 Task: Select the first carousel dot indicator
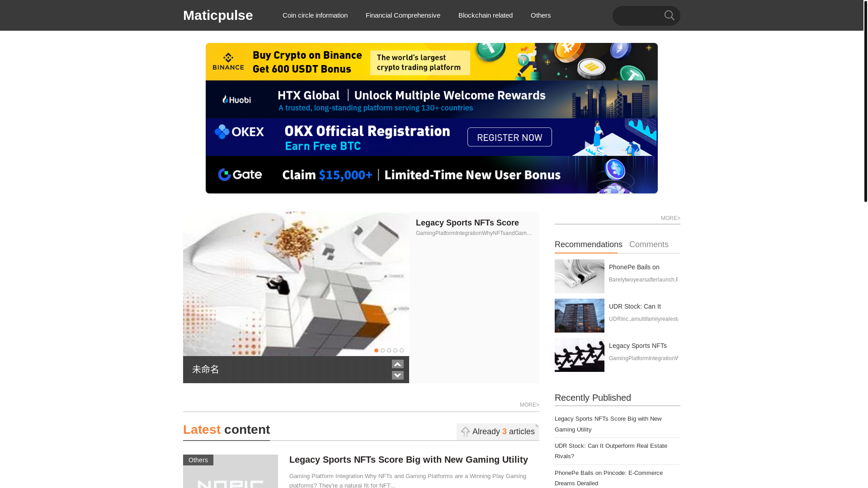[376, 351]
